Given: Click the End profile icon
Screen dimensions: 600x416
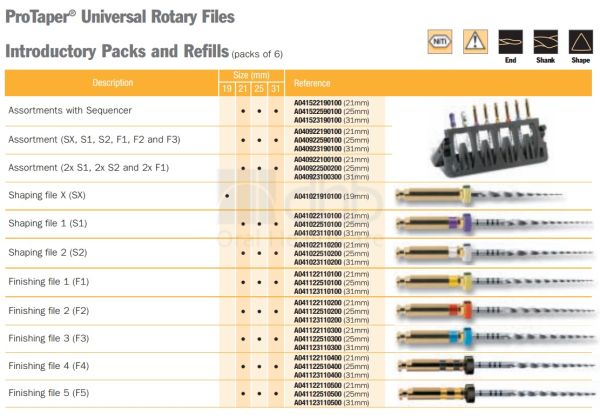Looking at the screenshot, I should (x=510, y=42).
